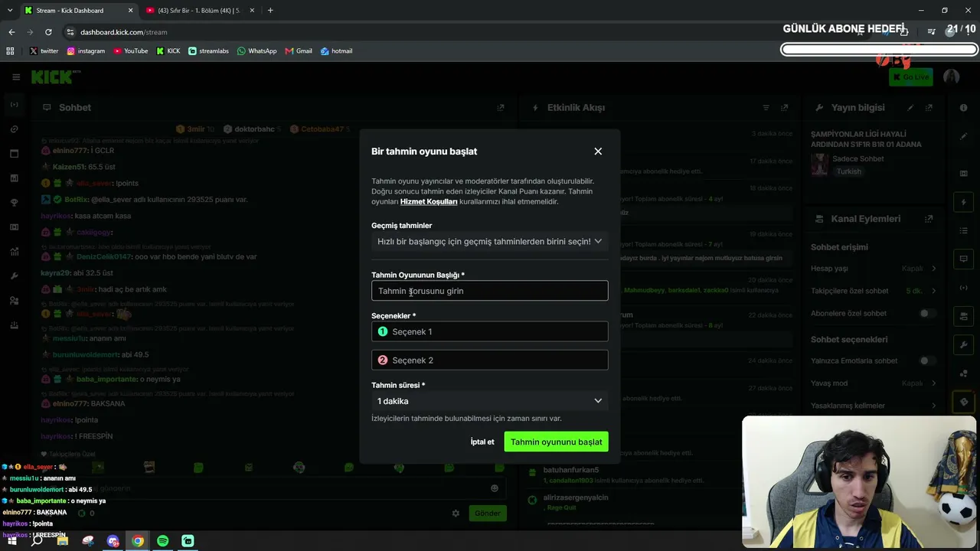Open the KICK bookmark
Screen dimensions: 980x551
[168, 51]
